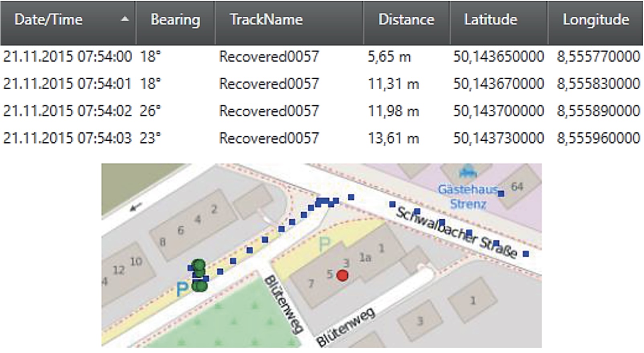Click longitude value 8,555890000

pyautogui.click(x=598, y=111)
